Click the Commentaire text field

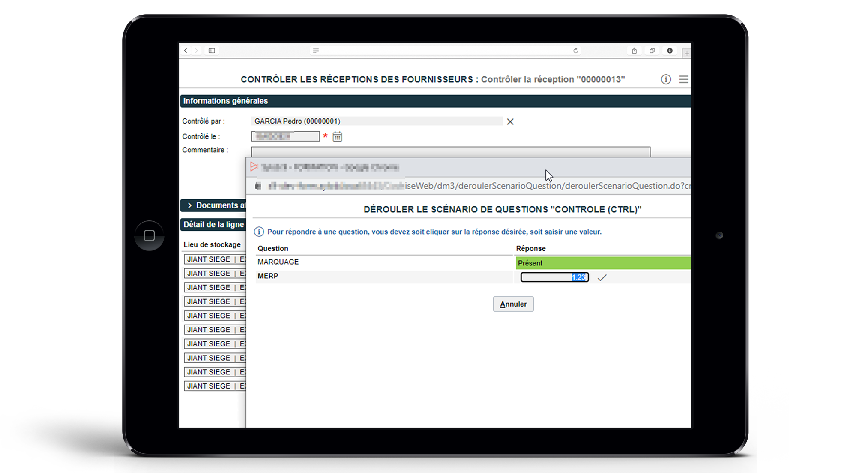pos(450,152)
